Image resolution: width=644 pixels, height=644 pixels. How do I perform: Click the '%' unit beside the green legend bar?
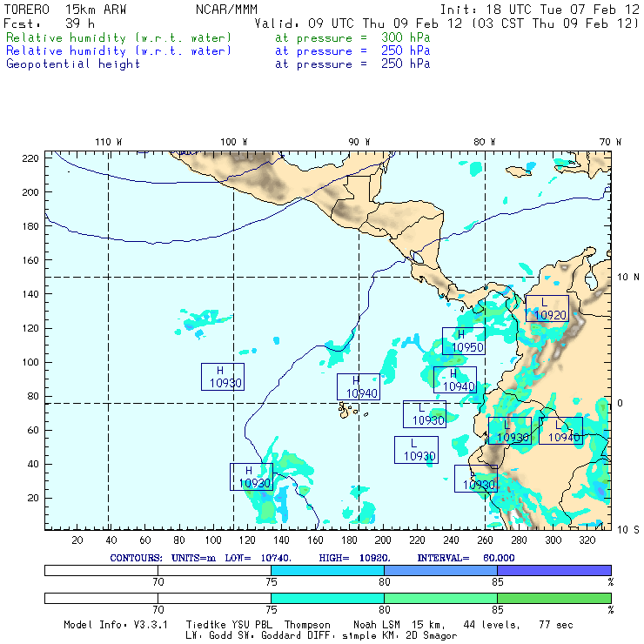click(611, 610)
